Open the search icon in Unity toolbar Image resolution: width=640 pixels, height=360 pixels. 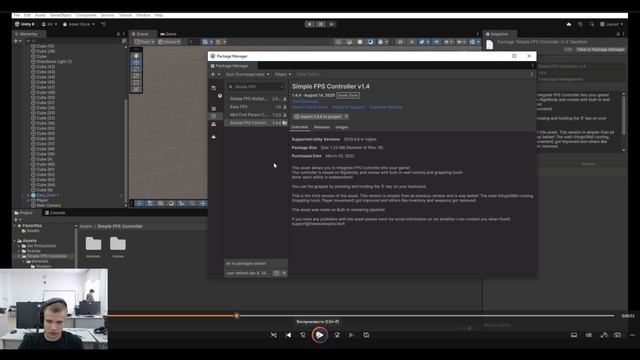(x=592, y=24)
